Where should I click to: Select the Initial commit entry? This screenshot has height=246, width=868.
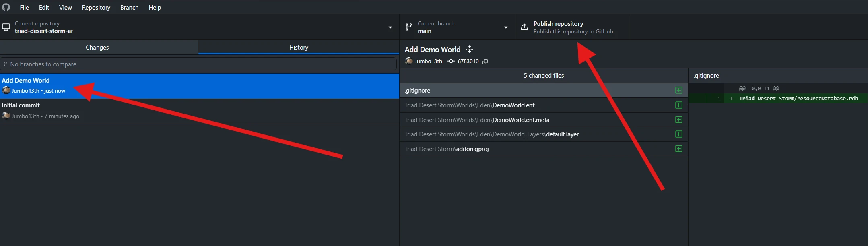(x=200, y=111)
